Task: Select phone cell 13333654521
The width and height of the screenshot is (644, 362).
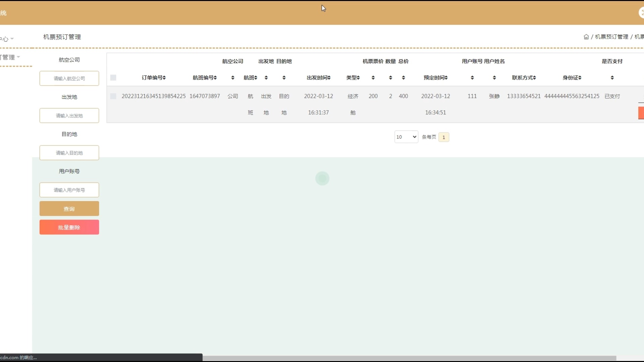Action: [x=524, y=96]
